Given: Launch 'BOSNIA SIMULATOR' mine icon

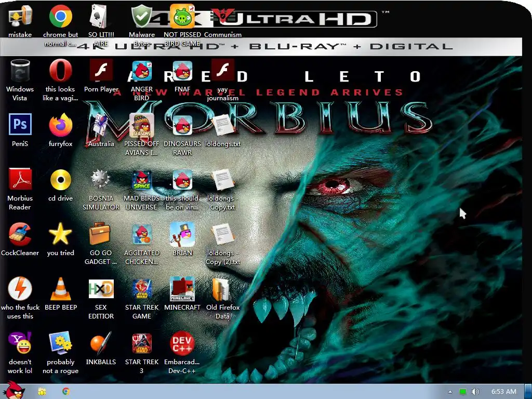Looking at the screenshot, I should (x=100, y=179).
